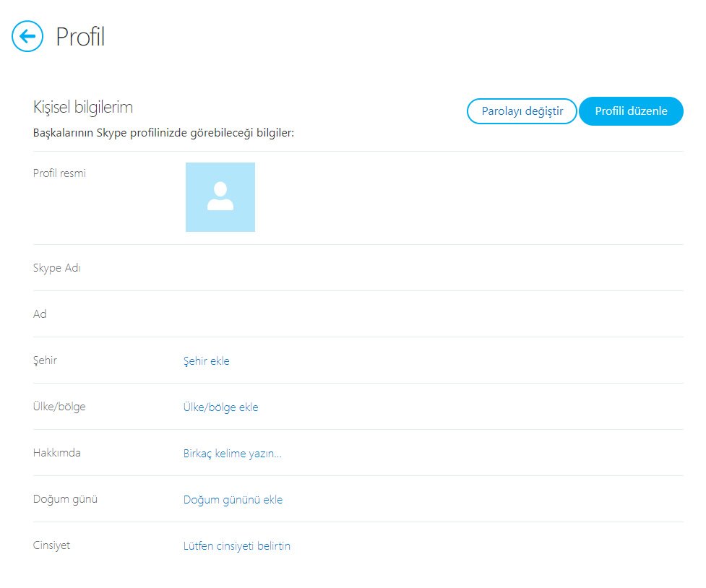Click the Ülke/bölge field label
The image size is (706, 588).
pos(59,407)
